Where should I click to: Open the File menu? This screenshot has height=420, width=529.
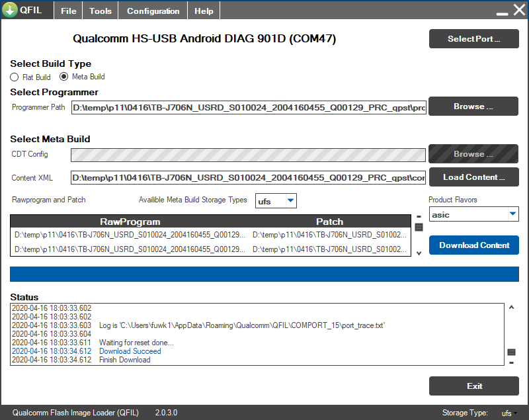click(69, 11)
